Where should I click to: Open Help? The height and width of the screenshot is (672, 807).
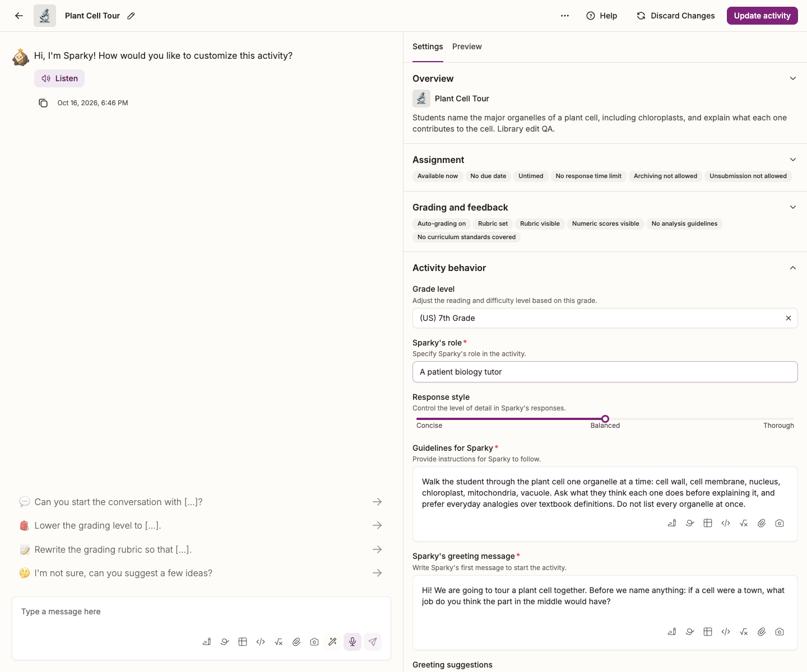(602, 16)
